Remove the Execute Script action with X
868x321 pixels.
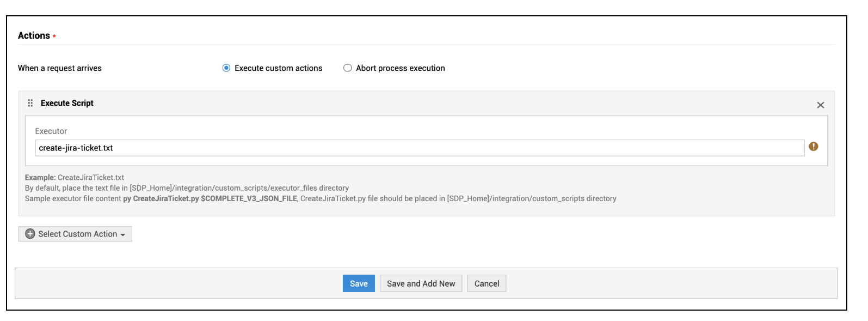pos(820,105)
